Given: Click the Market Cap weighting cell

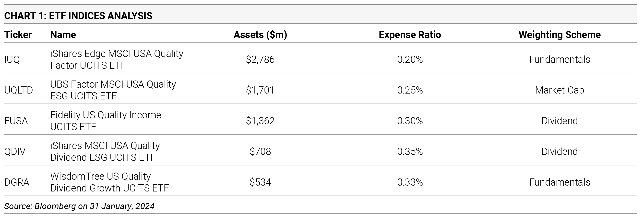Looking at the screenshot, I should (560, 90).
